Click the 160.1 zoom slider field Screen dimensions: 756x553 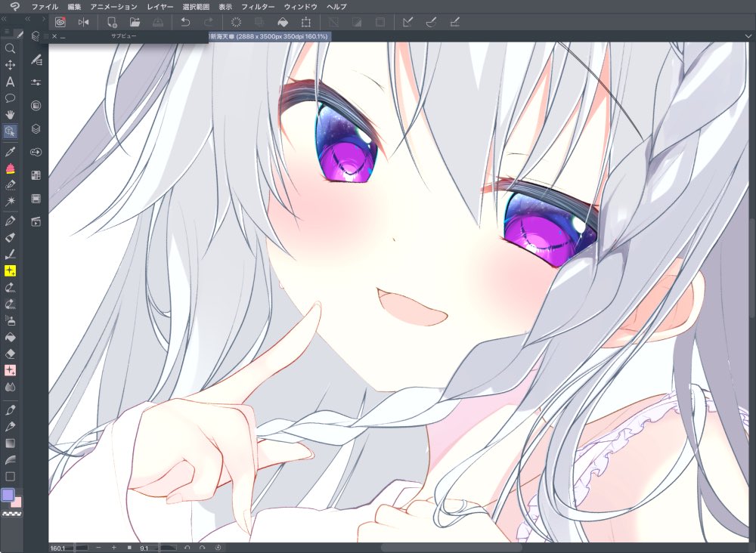point(69,548)
